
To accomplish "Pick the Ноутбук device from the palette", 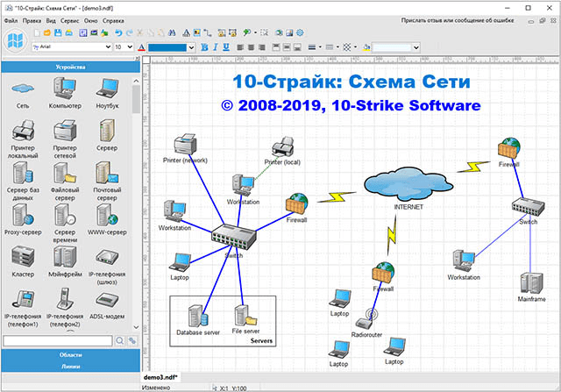I will (108, 89).
